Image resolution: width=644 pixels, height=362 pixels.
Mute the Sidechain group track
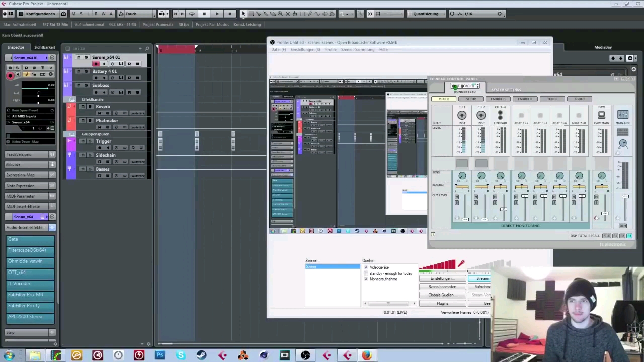tap(83, 155)
